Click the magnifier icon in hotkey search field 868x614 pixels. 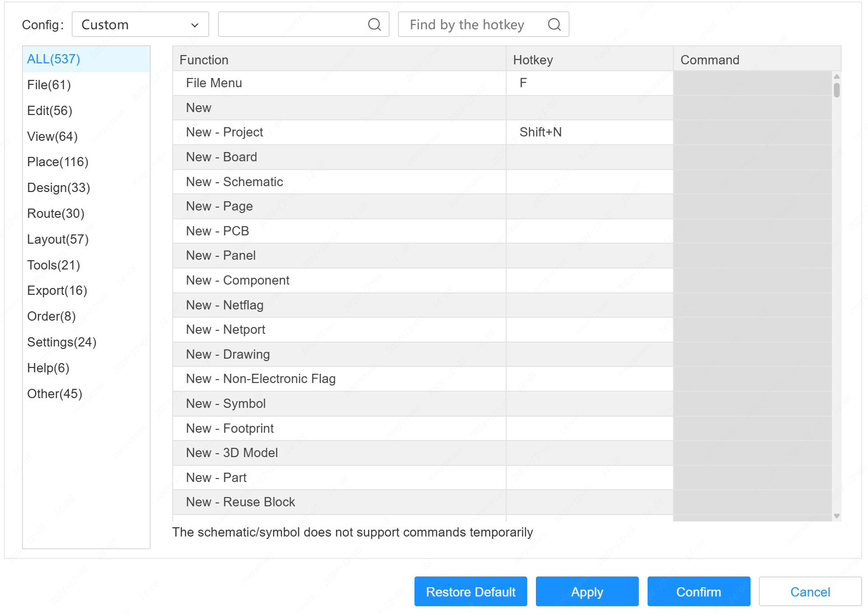click(554, 24)
